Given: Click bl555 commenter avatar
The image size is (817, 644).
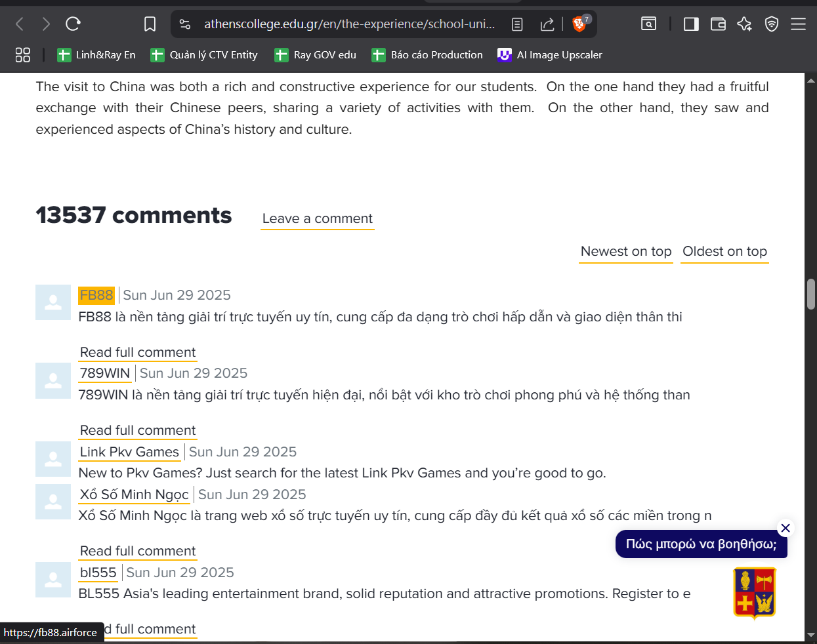Looking at the screenshot, I should pos(53,580).
